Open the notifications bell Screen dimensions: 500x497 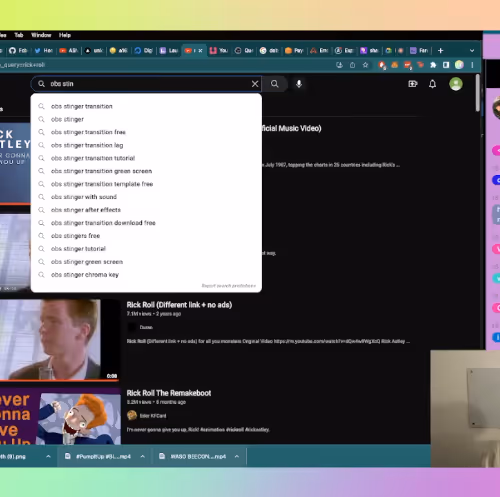(x=432, y=84)
